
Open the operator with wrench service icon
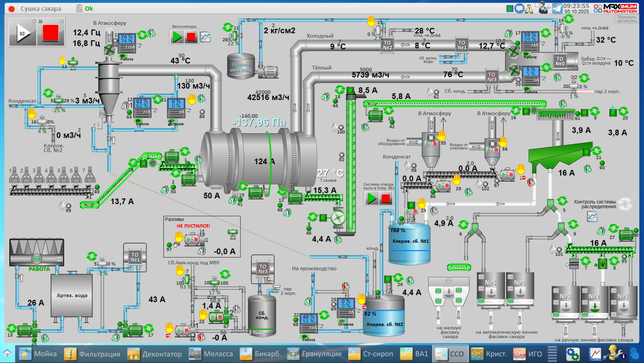pos(544,8)
